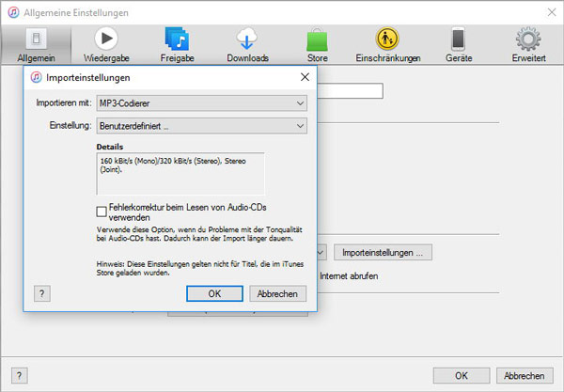Click OK in Allgemeine Einstellungen window
This screenshot has height=392, width=564.
click(x=462, y=375)
